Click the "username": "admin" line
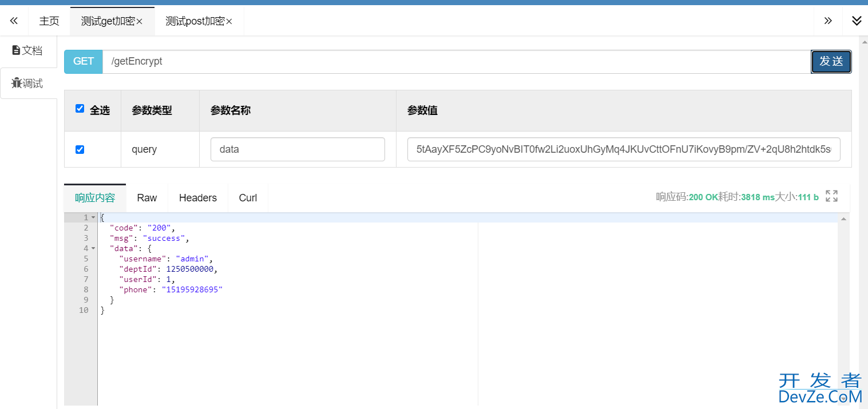Viewport: 868px width, 409px height. click(166, 259)
